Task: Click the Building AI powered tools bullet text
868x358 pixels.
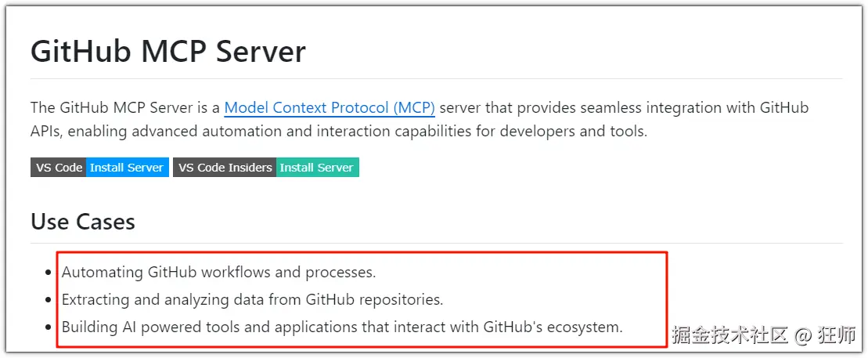Action: [341, 327]
